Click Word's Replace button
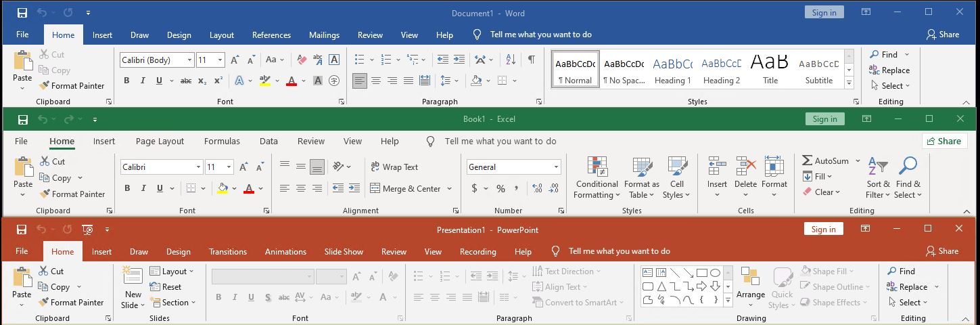This screenshot has height=325, width=980. (x=889, y=70)
